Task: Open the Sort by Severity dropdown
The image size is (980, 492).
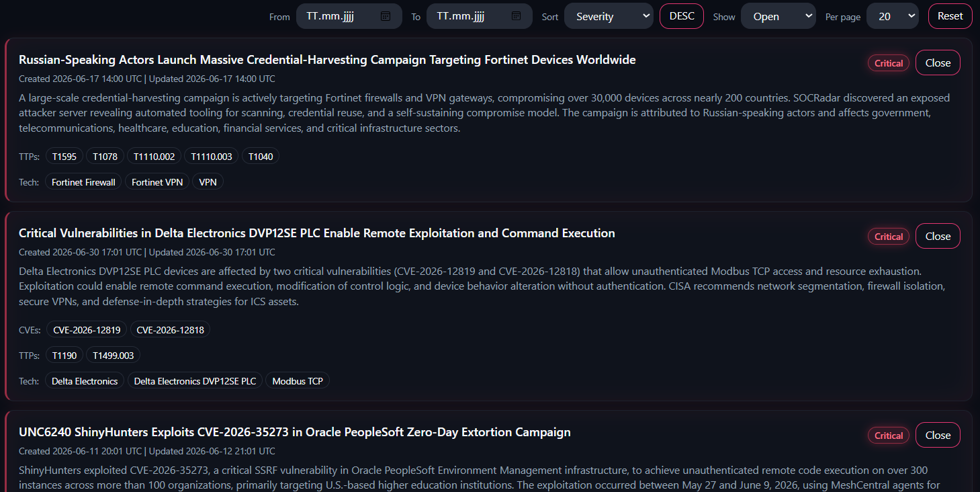Action: pos(609,16)
